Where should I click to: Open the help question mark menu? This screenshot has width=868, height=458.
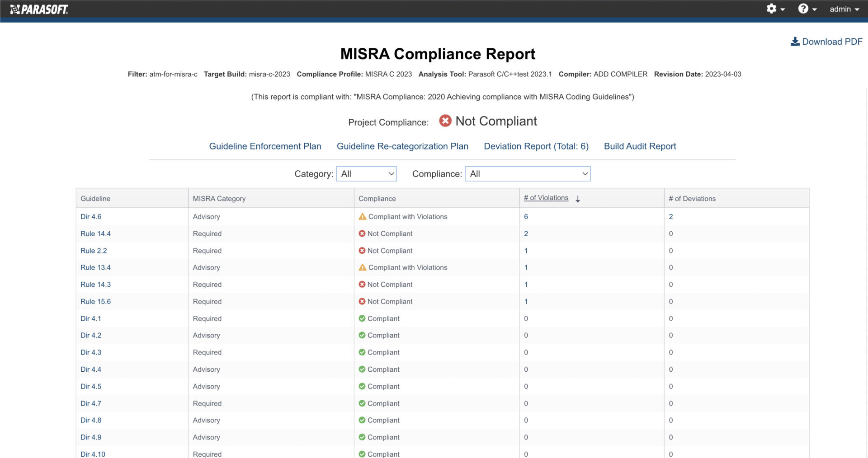click(807, 9)
